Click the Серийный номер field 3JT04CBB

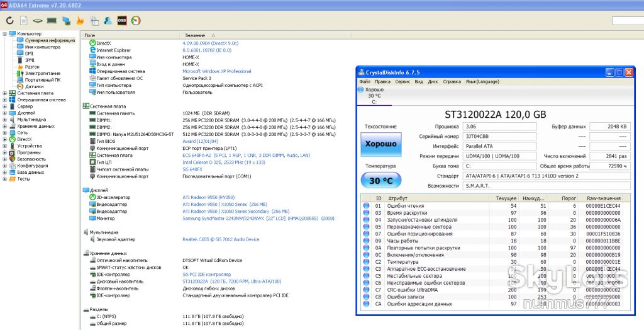click(499, 136)
